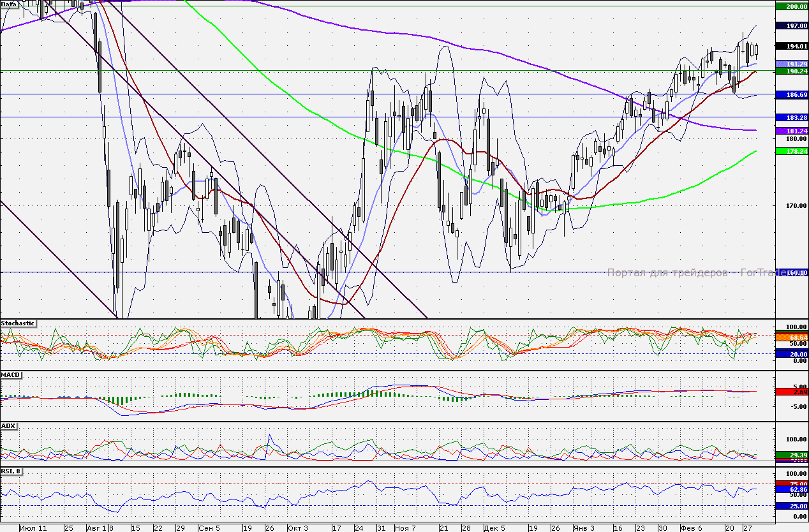809x532 pixels.
Task: Click the 200.00 green price marker
Action: click(x=791, y=6)
